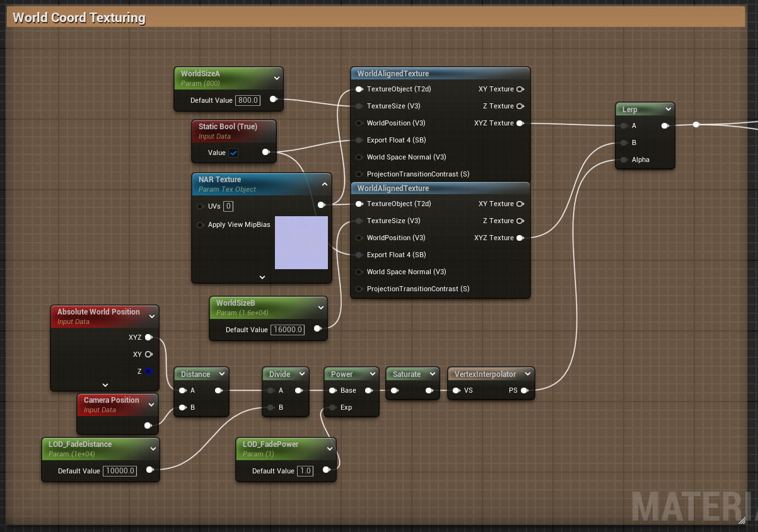This screenshot has height=532, width=758.
Task: Click Divide node A input pin
Action: [x=271, y=390]
